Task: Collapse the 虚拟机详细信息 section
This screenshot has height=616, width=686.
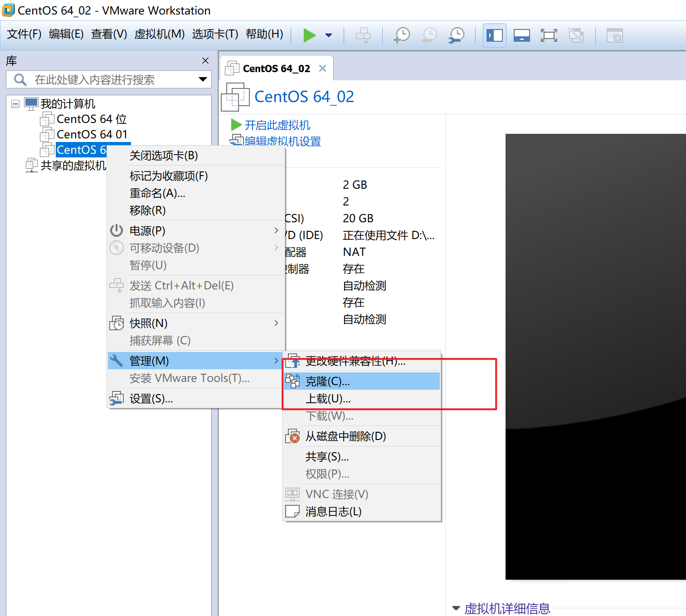Action: coord(456,608)
